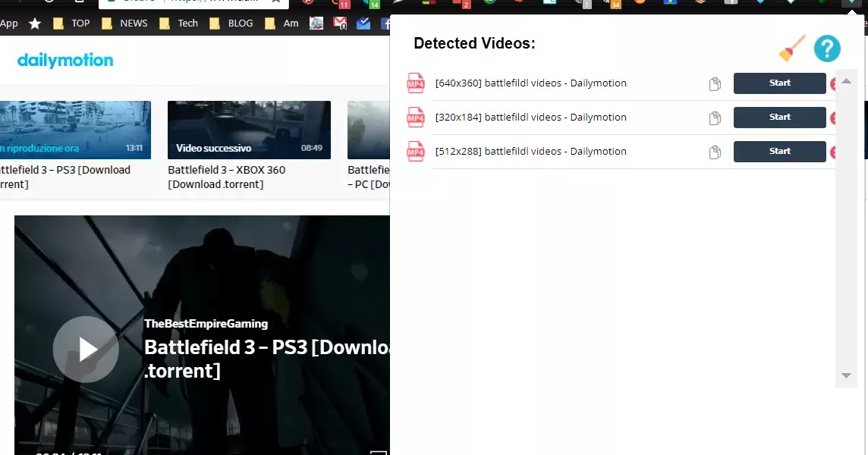The image size is (868, 455).
Task: Click the Dailymotion logo
Action: (x=65, y=60)
